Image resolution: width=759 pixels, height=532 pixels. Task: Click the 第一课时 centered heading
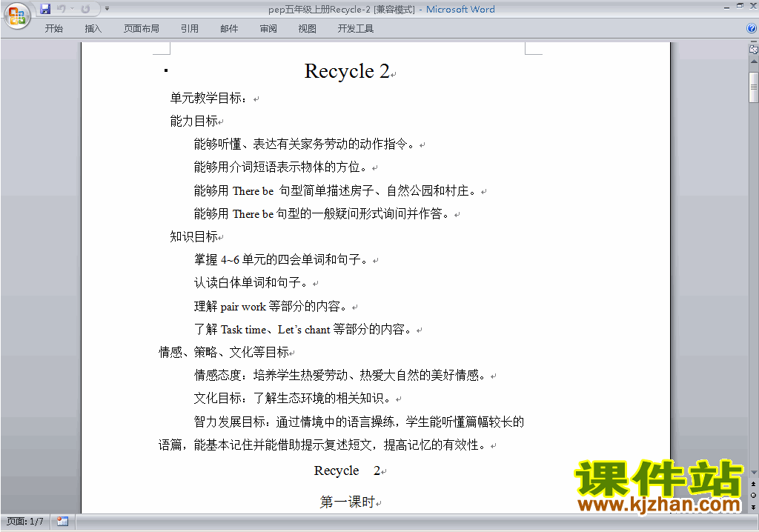(x=347, y=502)
